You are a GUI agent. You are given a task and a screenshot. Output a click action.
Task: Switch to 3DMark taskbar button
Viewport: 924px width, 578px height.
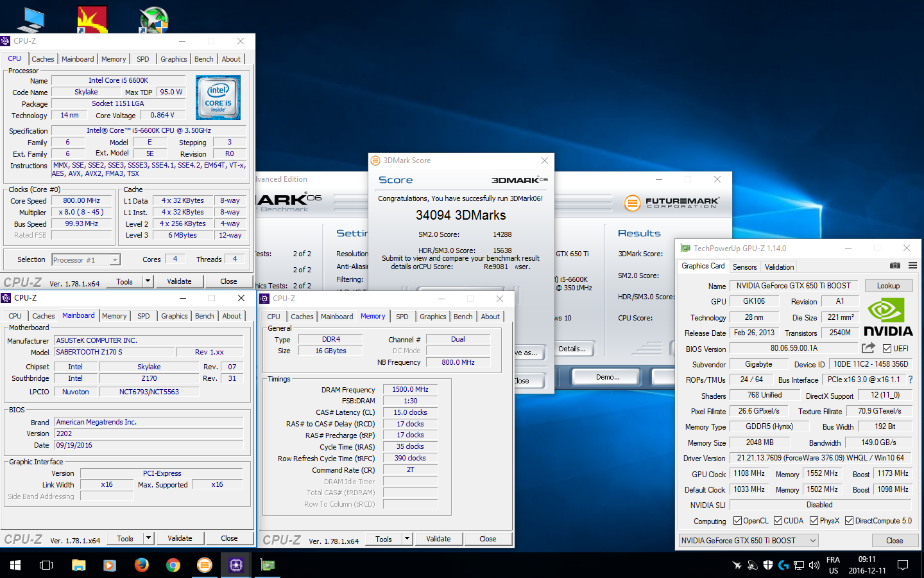[204, 565]
